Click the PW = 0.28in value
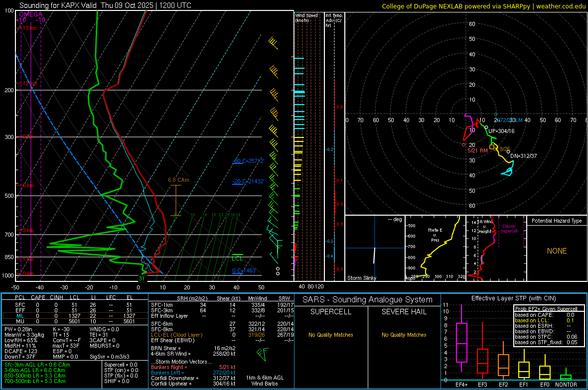 pos(18,329)
